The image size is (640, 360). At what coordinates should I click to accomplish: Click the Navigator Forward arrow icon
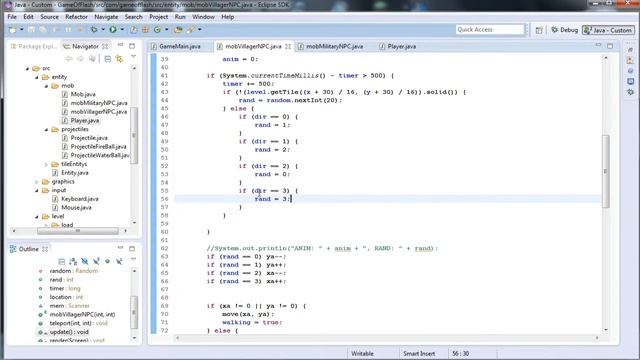tap(80, 59)
